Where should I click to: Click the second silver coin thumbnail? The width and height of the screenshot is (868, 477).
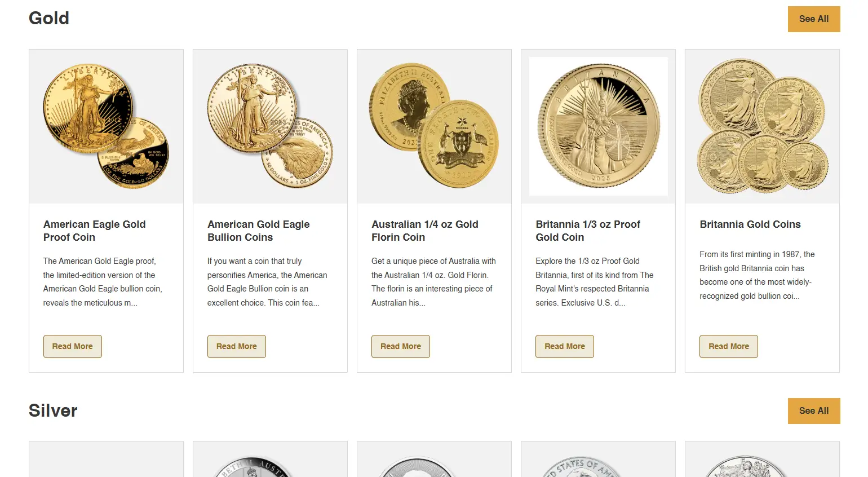(x=270, y=462)
